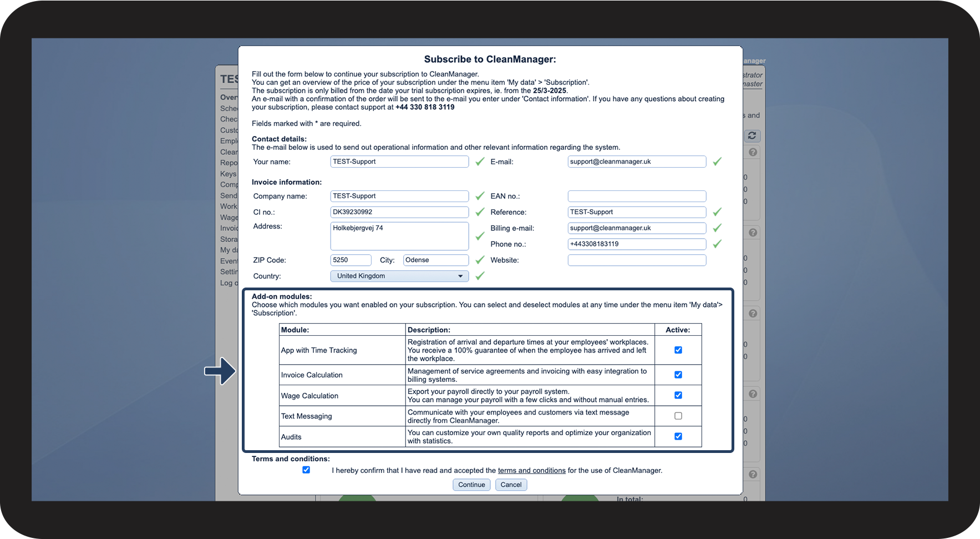Click the City field containing Odense

[436, 260]
